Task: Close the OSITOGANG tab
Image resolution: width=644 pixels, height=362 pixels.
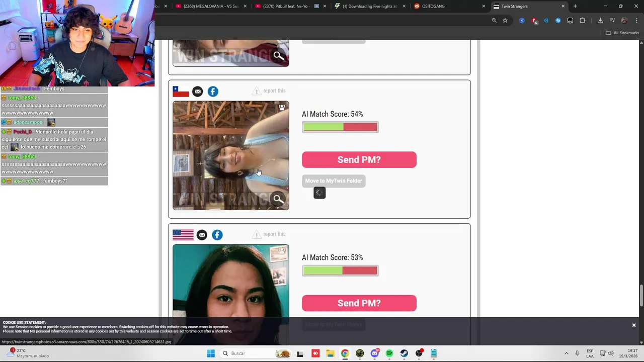Action: [484, 6]
